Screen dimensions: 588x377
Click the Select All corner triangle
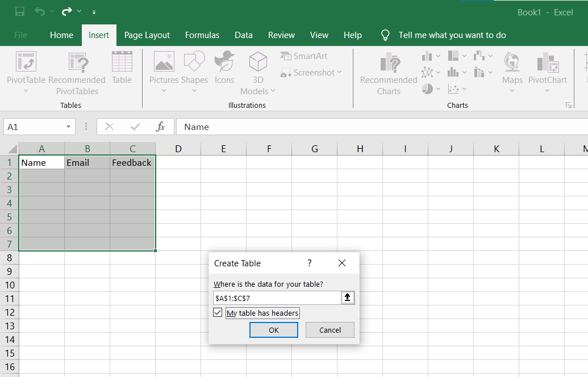(x=12, y=149)
